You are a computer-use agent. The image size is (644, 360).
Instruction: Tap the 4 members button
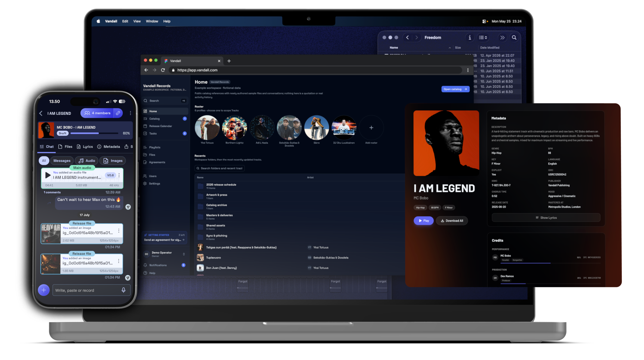tap(97, 113)
